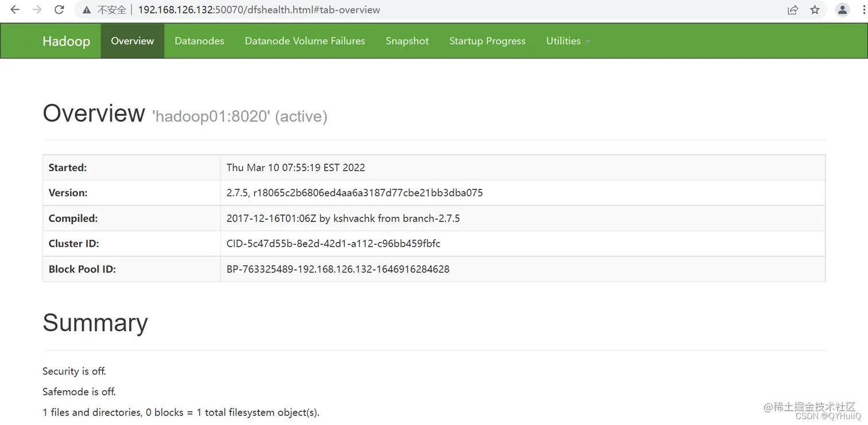This screenshot has width=868, height=425.
Task: Click the 1 files and directories line
Action: point(181,412)
